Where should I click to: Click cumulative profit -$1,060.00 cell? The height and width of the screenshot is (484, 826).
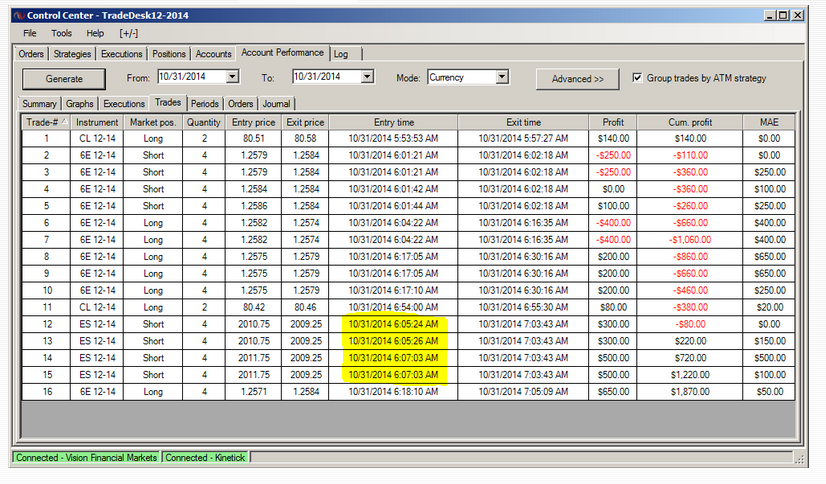pos(690,240)
